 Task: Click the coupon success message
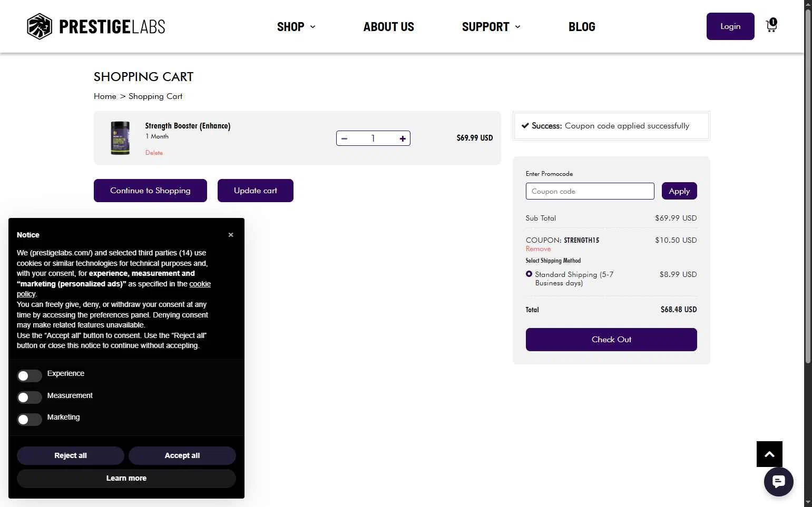coord(611,126)
